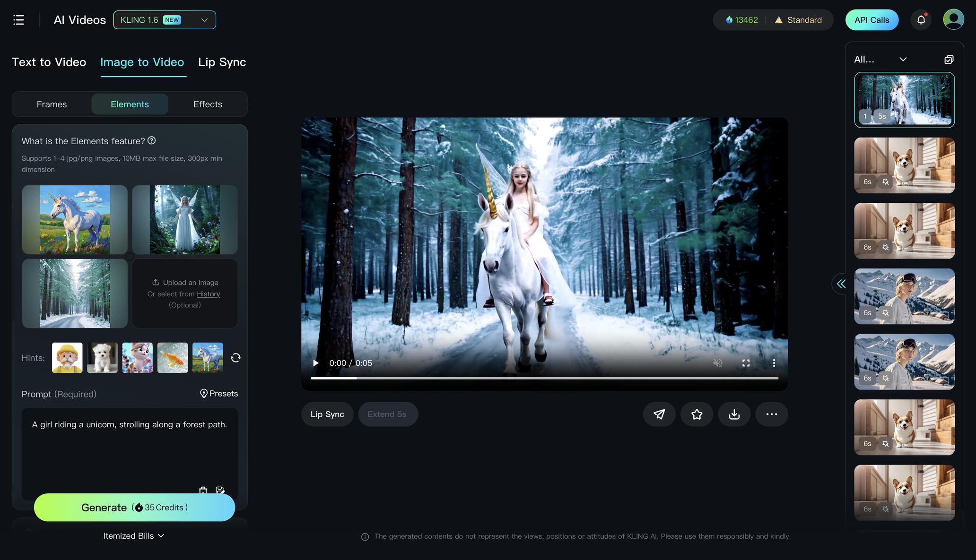
Task: Click the Presets link
Action: click(218, 393)
